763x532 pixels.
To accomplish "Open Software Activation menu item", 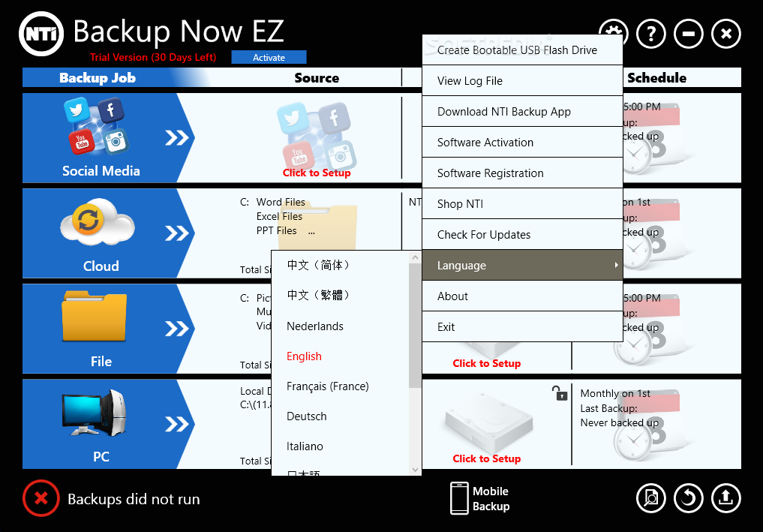I will (x=522, y=142).
